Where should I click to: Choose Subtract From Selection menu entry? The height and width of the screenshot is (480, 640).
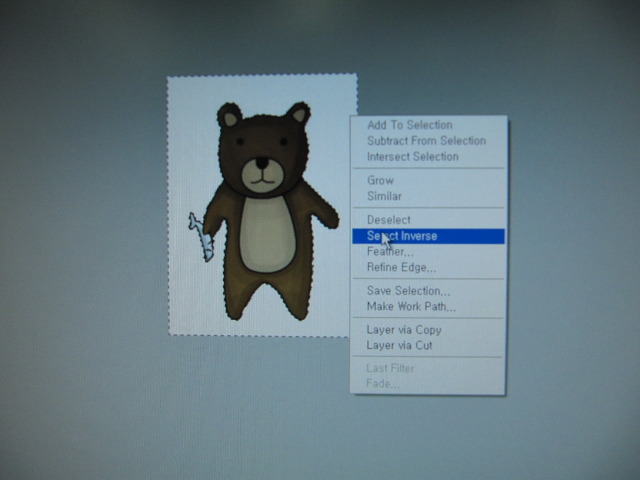point(428,141)
